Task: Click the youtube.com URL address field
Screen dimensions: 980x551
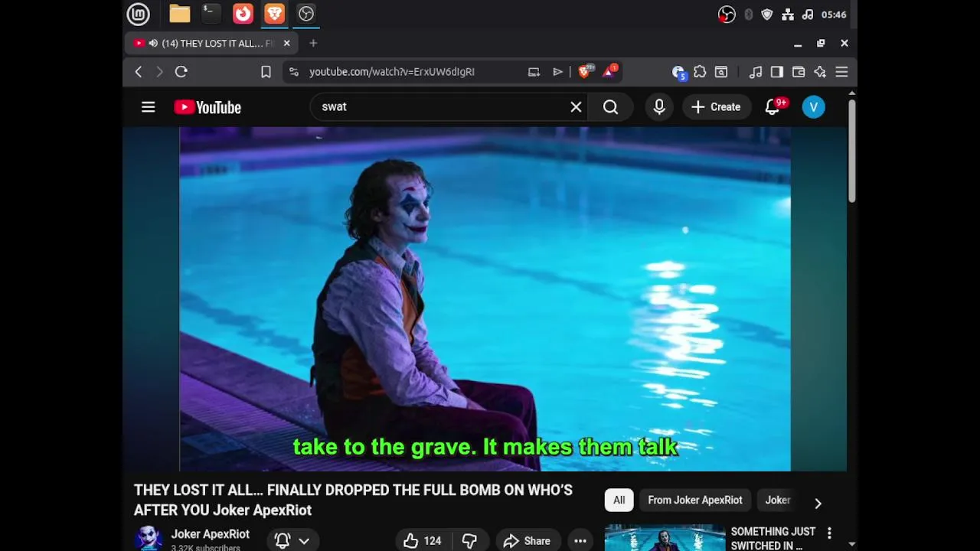Action: point(392,72)
